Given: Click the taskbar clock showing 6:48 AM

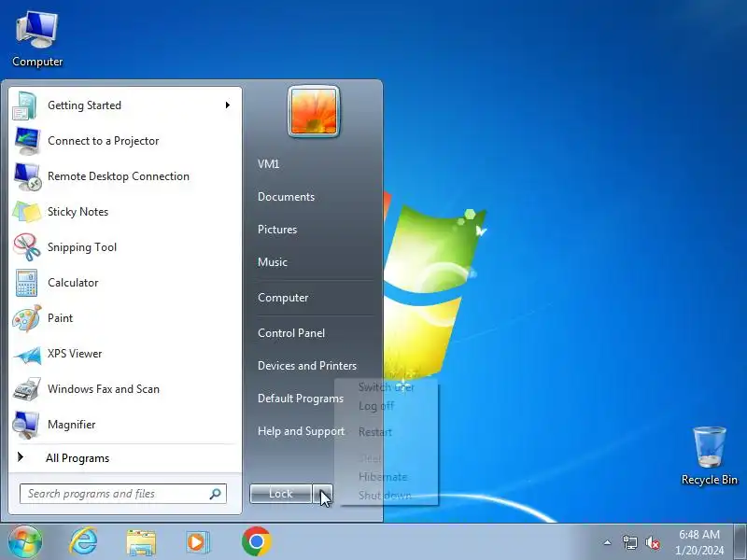Looking at the screenshot, I should (x=699, y=542).
